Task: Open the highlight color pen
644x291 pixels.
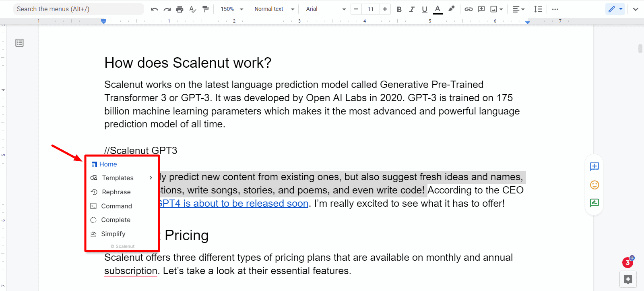Action: tap(452, 8)
